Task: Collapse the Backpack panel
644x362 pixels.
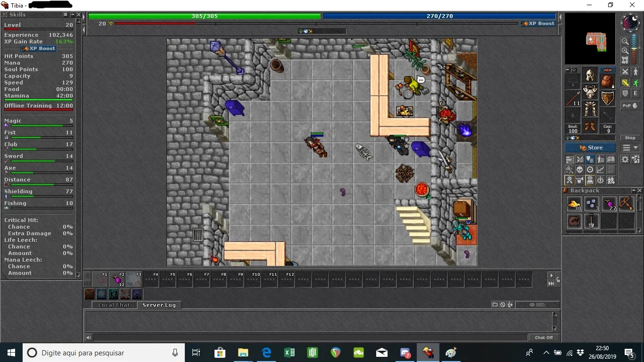Action: tap(634, 190)
